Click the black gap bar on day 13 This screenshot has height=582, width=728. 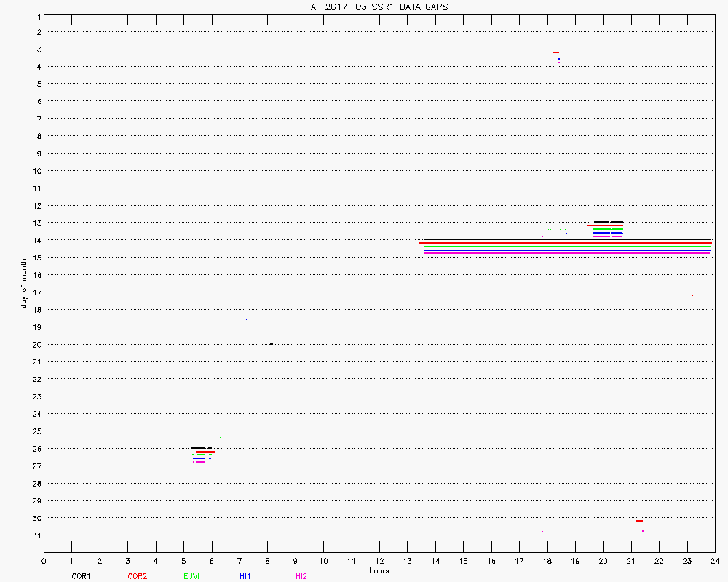tap(601, 222)
